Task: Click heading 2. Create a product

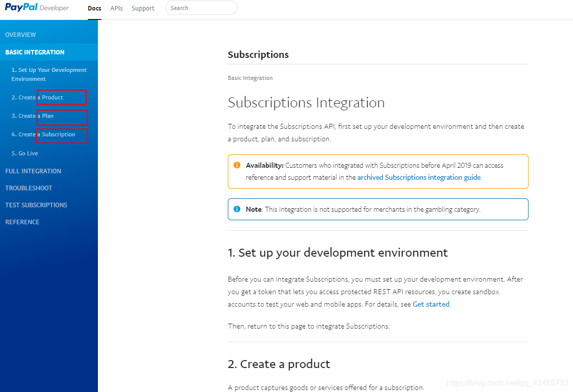Action: (279, 364)
